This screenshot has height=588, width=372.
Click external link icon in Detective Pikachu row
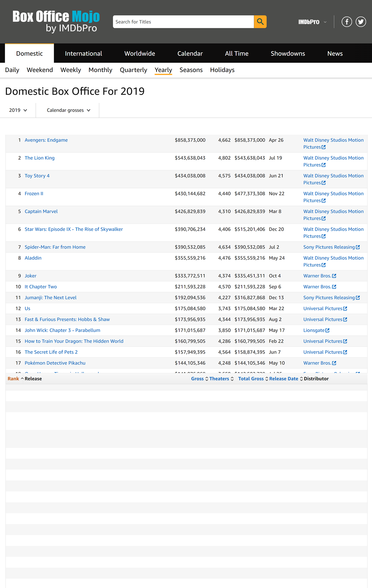click(334, 363)
